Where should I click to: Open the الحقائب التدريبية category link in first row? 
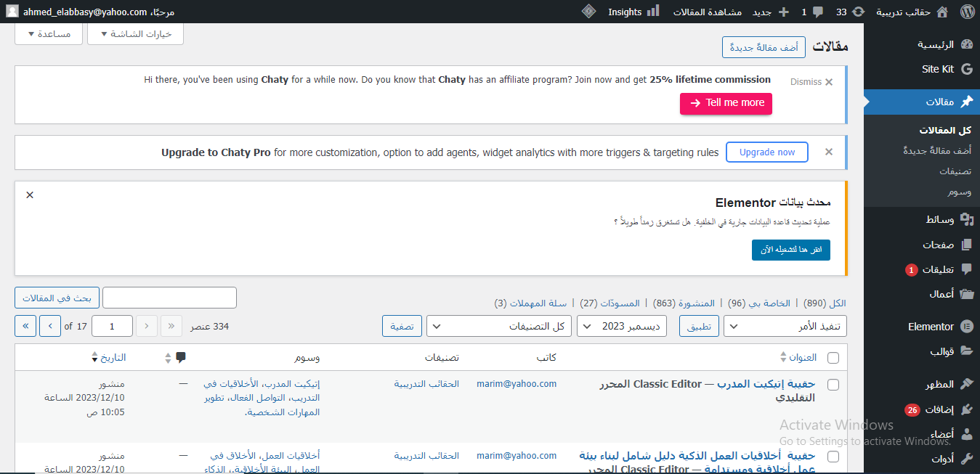[426, 383]
